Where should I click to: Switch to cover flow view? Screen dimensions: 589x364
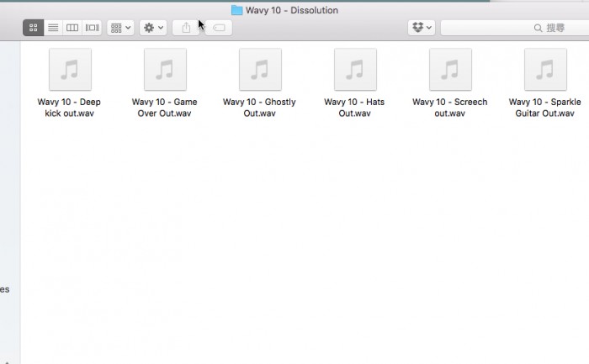[x=92, y=28]
